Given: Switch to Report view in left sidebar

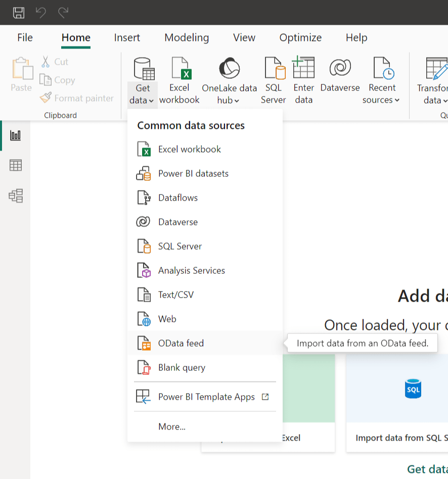Looking at the screenshot, I should pos(16,135).
